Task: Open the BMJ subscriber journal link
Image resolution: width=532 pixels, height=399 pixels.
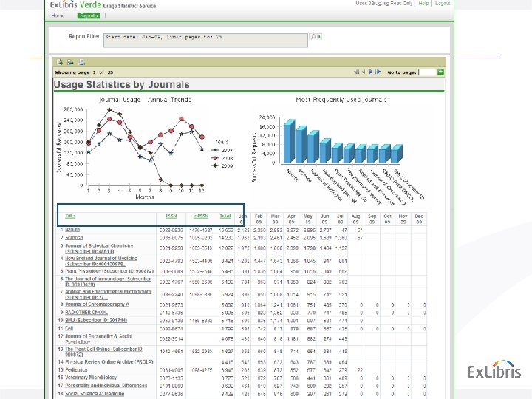Action: click(96, 320)
